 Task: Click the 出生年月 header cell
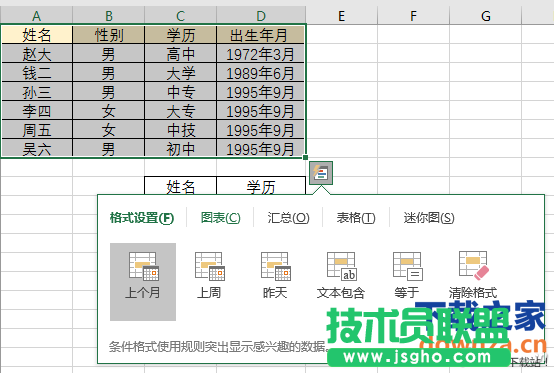click(261, 35)
